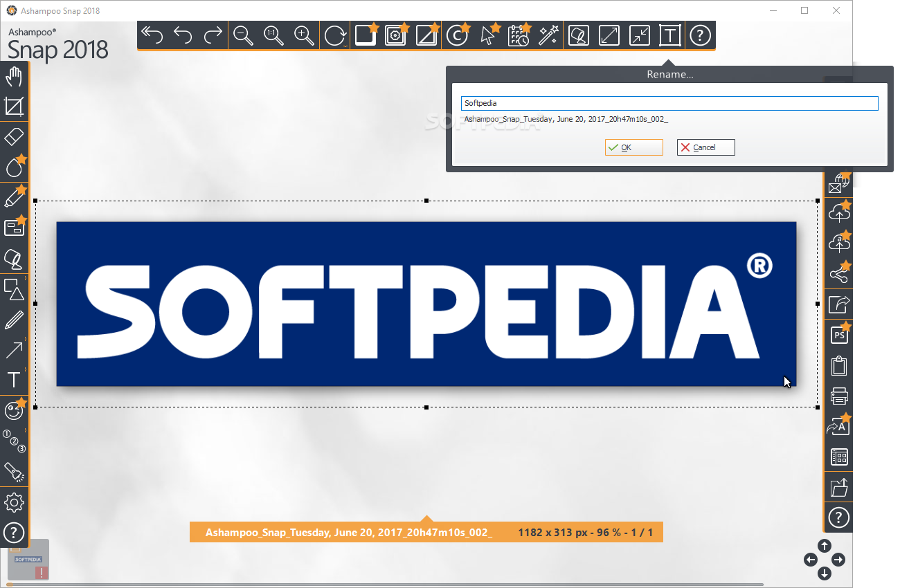Click the text frame T icon in top toolbar
The width and height of the screenshot is (909, 588).
[669, 35]
